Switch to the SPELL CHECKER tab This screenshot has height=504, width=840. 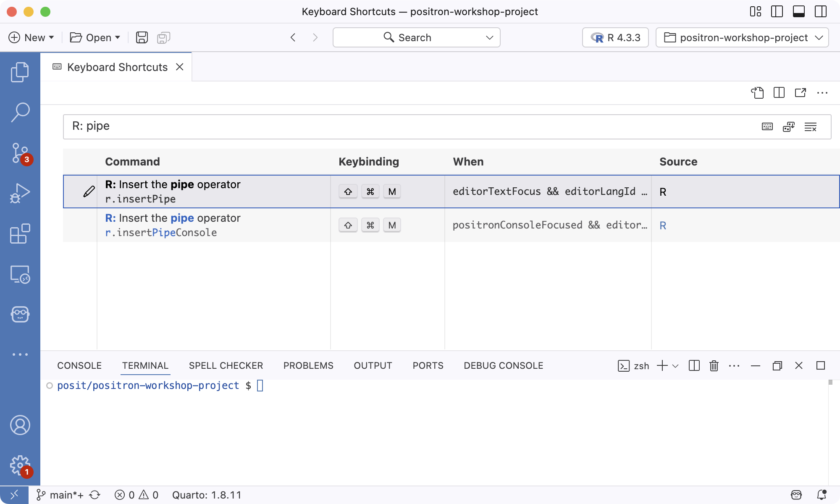[226, 365]
